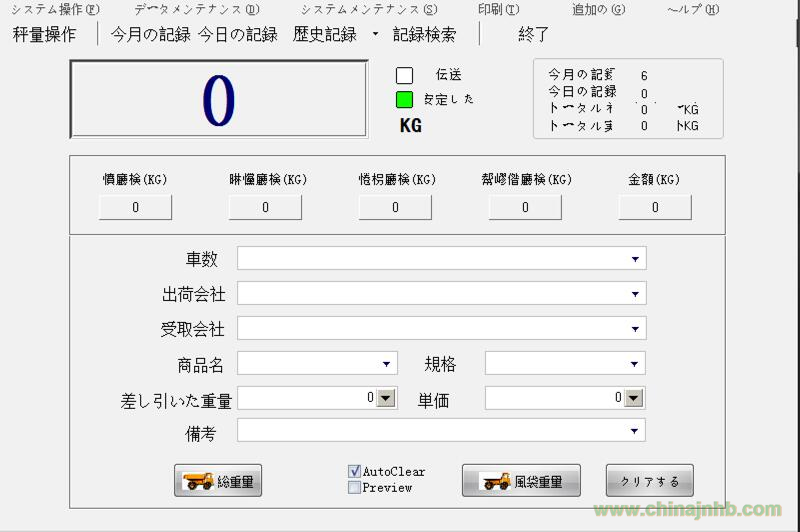This screenshot has height=532, width=800.
Task: Toggle the AutoClear checkbox
Action: click(354, 471)
